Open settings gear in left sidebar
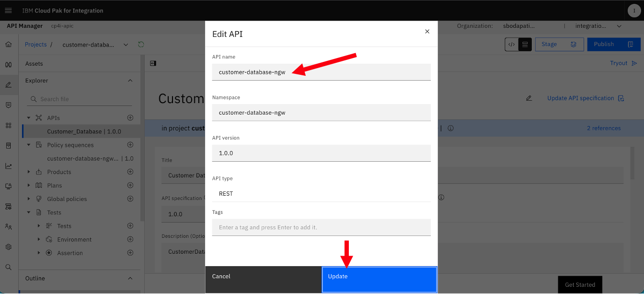The height and width of the screenshot is (294, 644). (x=8, y=247)
